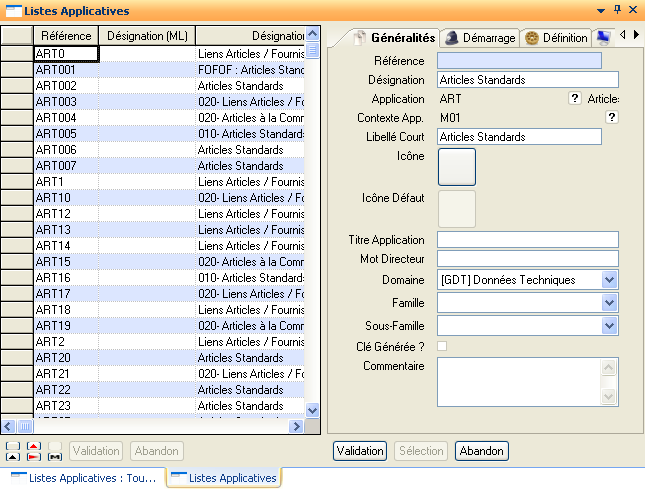Click the help icon next to Application ART
The width and height of the screenshot is (645, 490).
(x=575, y=98)
